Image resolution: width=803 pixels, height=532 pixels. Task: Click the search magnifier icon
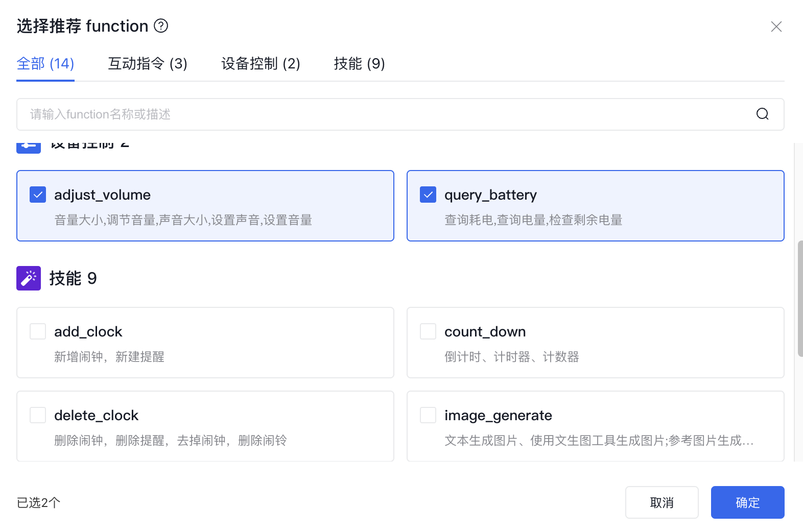click(x=762, y=114)
